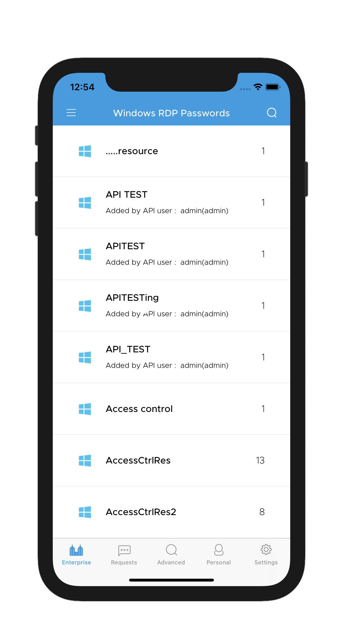Viewport: 343px width, 644px height.
Task: Switch to the Personal tab label
Action: (219, 562)
